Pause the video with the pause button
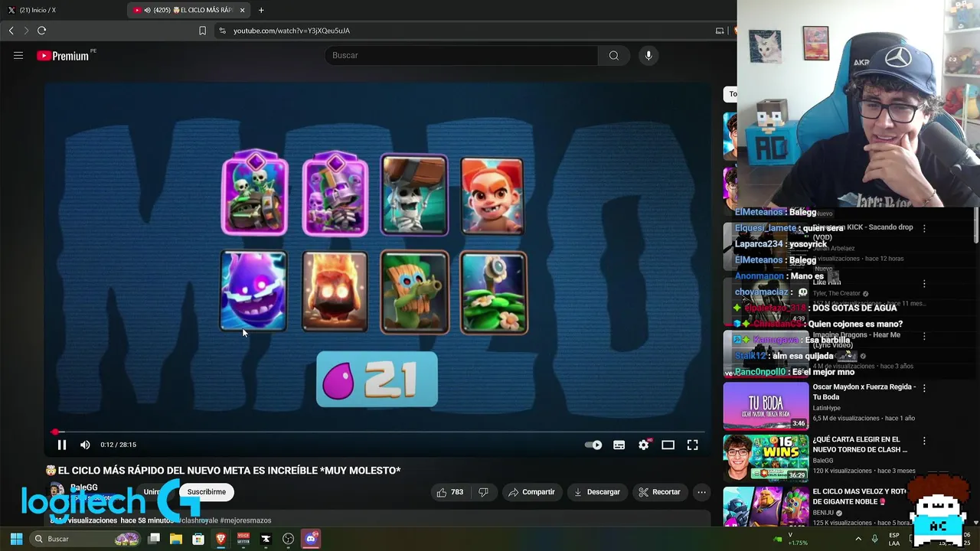The width and height of the screenshot is (980, 551). (x=62, y=445)
